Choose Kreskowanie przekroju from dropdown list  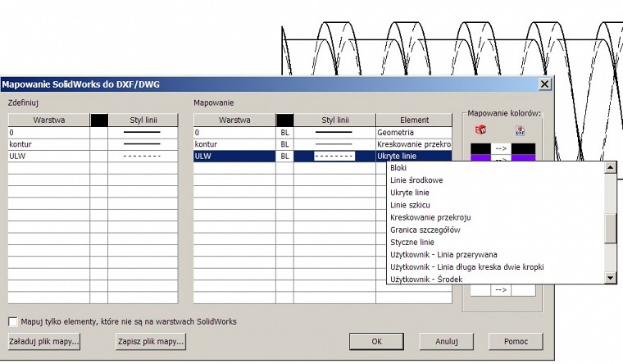coord(430,217)
